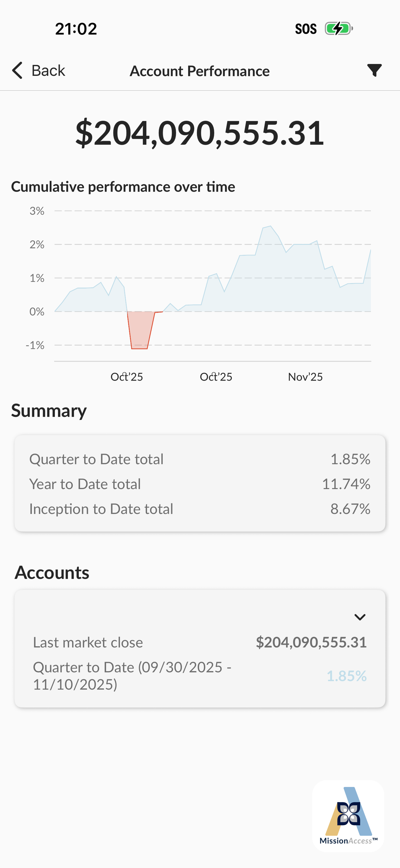Viewport: 400px width, 868px height.
Task: Tap the $204,090,555.31 total balance headline
Action: [200, 133]
